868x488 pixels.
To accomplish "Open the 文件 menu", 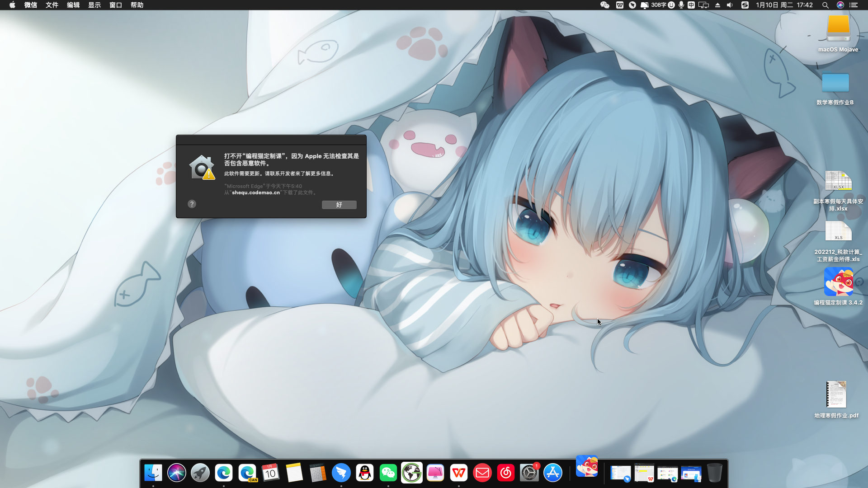I will (52, 5).
